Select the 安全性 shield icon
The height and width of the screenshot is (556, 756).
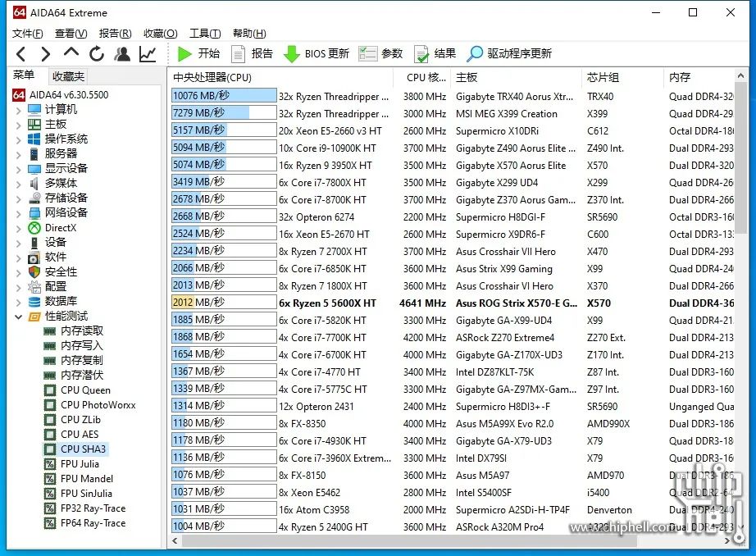[x=34, y=272]
